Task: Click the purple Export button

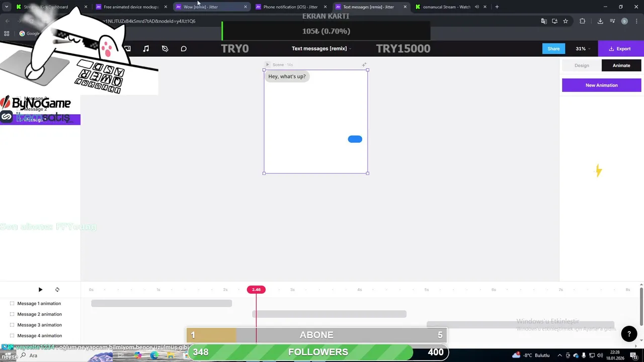Action: [621, 49]
